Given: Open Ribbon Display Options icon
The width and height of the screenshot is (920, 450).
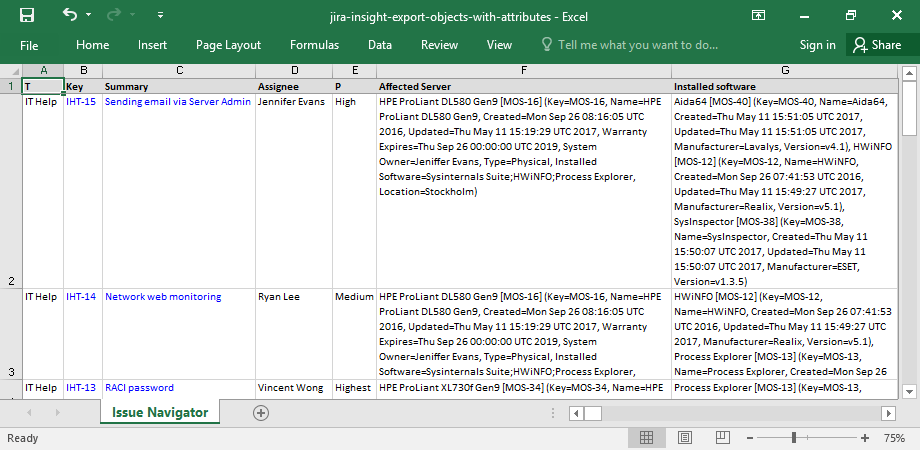Looking at the screenshot, I should 758,16.
